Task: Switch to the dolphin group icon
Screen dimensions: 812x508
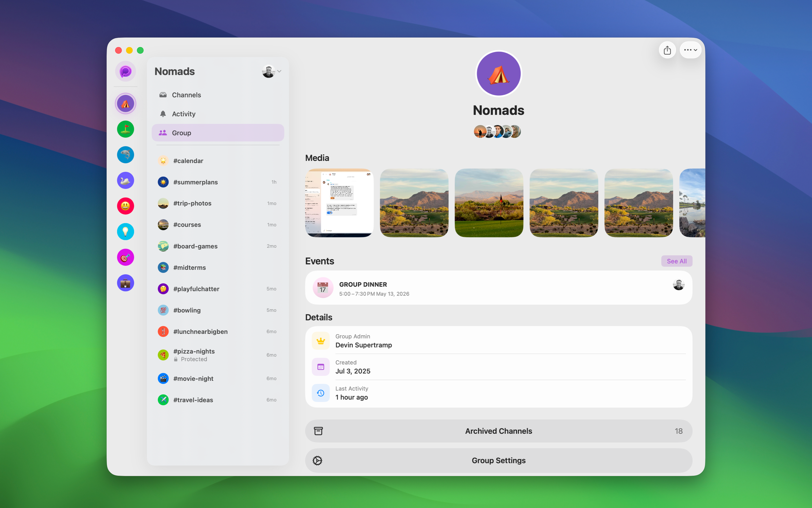Action: pyautogui.click(x=125, y=155)
